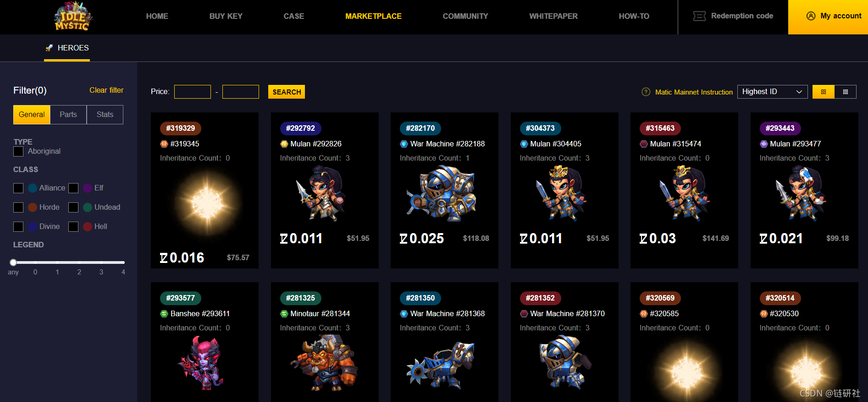This screenshot has height=402, width=868.
Task: Click the My account user icon
Action: [x=811, y=16]
